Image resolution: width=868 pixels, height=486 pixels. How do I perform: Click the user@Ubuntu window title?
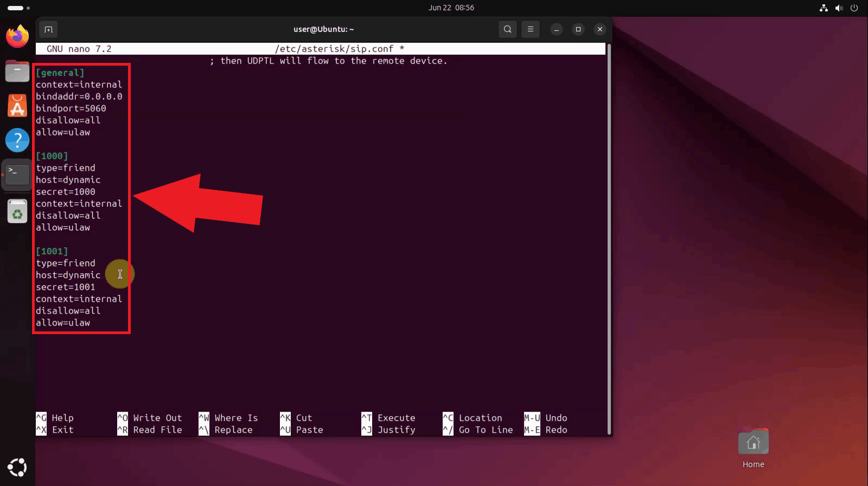[x=323, y=29]
